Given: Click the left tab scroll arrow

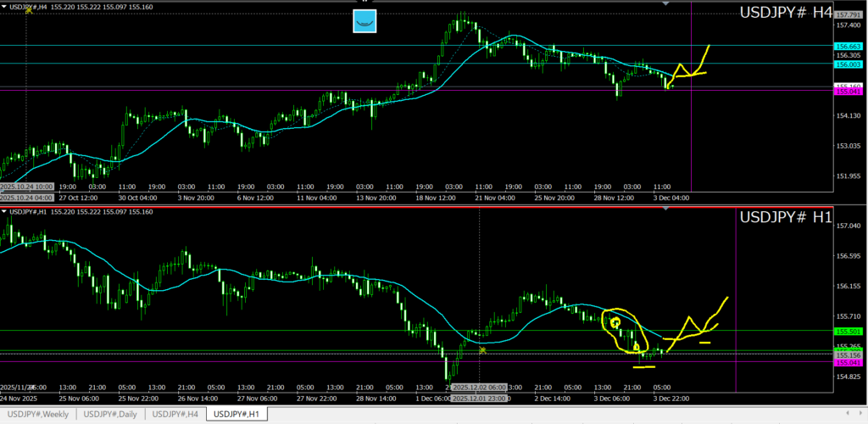Looking at the screenshot, I should coord(849,414).
